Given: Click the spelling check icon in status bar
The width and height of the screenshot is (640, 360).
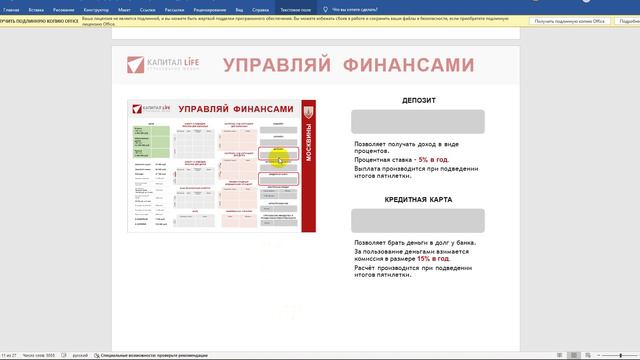Looking at the screenshot, I should click(x=64, y=356).
